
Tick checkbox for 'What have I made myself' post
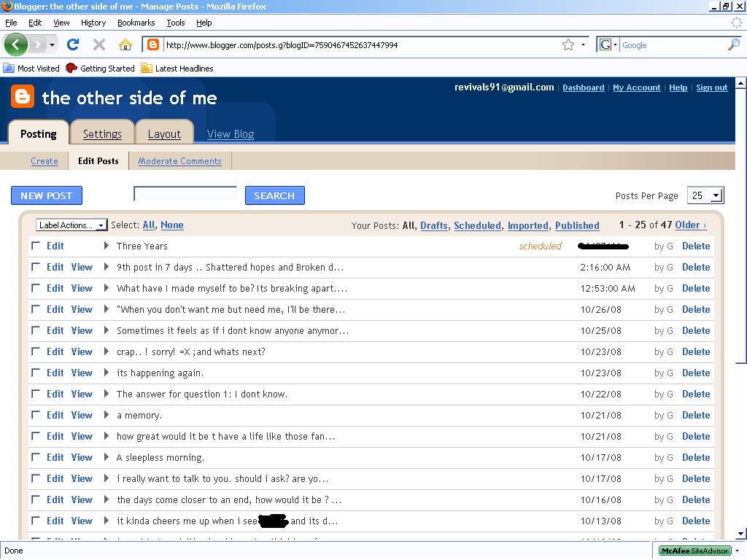click(x=35, y=288)
